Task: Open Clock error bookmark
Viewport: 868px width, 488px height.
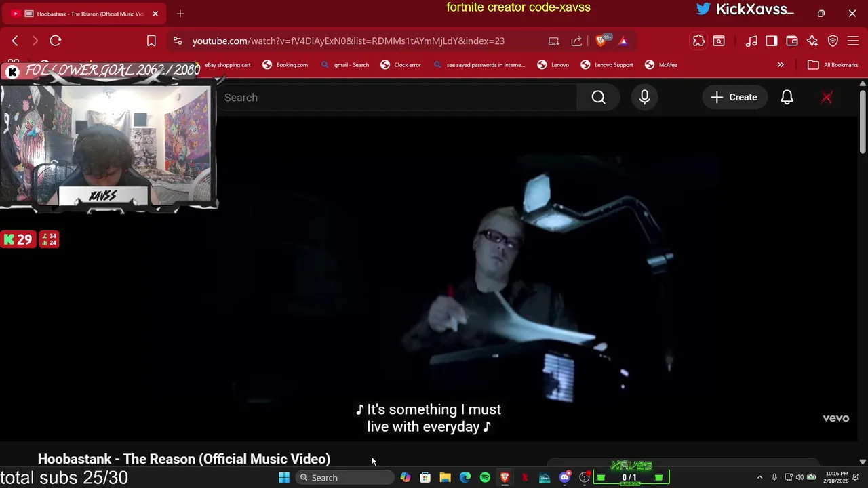Action: [401, 65]
